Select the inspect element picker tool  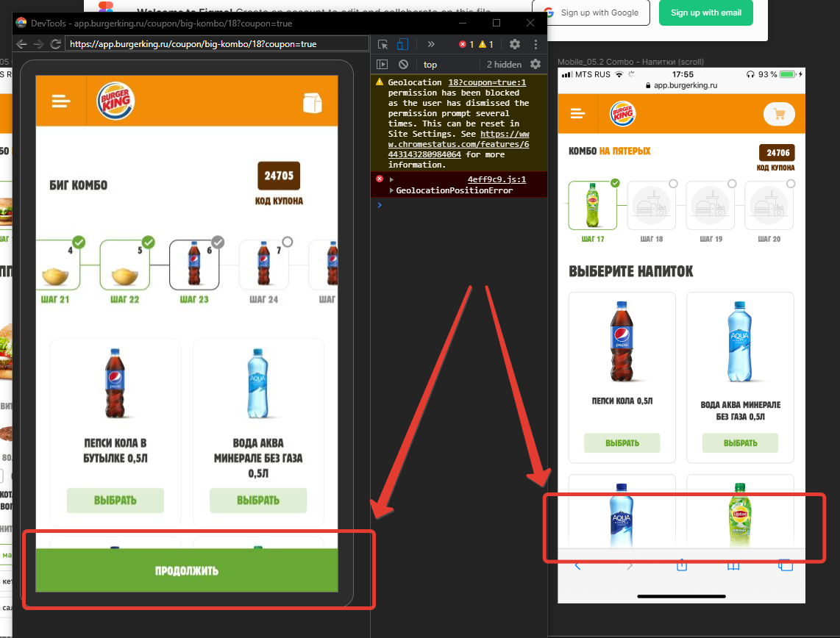click(382, 44)
